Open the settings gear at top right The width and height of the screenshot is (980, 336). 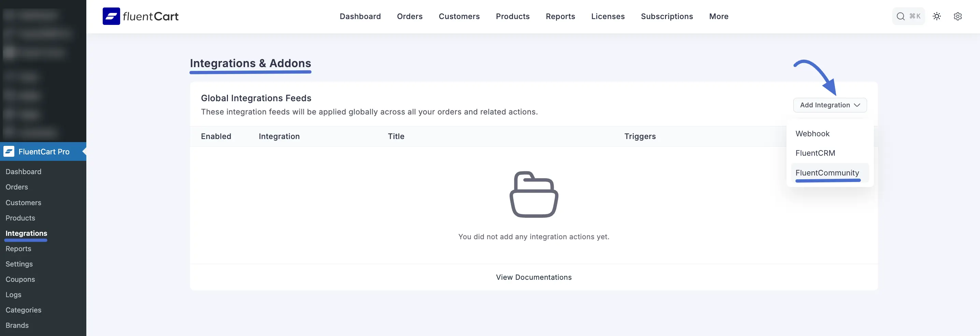pyautogui.click(x=958, y=16)
